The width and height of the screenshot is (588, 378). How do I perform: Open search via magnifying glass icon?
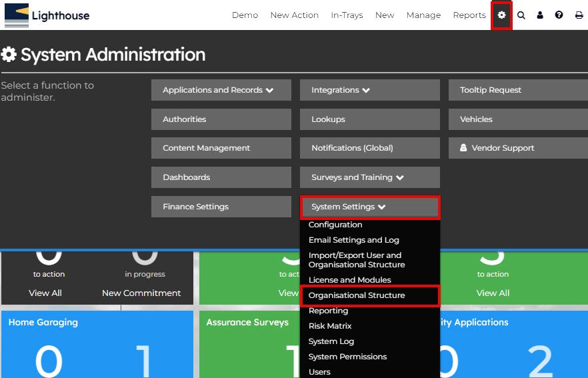coord(521,15)
